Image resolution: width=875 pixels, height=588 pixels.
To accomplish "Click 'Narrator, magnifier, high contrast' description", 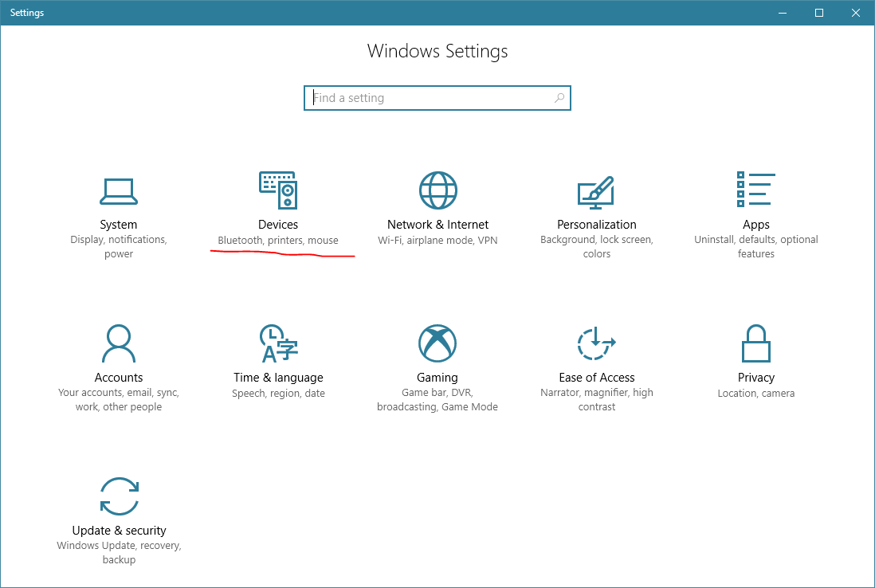I will (597, 399).
